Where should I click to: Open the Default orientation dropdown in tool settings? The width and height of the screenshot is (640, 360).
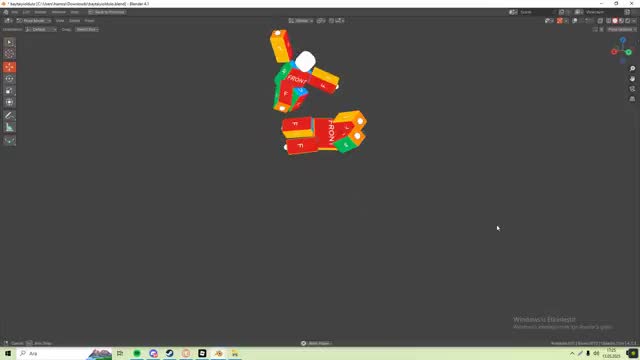tap(41, 29)
